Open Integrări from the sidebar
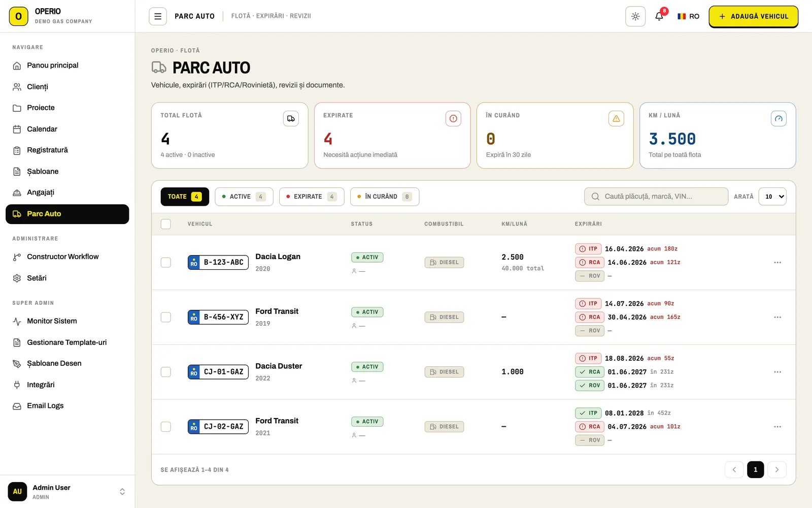Image resolution: width=812 pixels, height=508 pixels. [x=67, y=385]
